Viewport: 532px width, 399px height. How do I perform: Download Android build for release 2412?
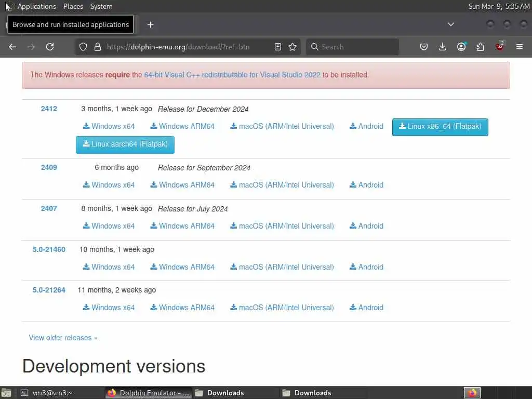pos(366,126)
